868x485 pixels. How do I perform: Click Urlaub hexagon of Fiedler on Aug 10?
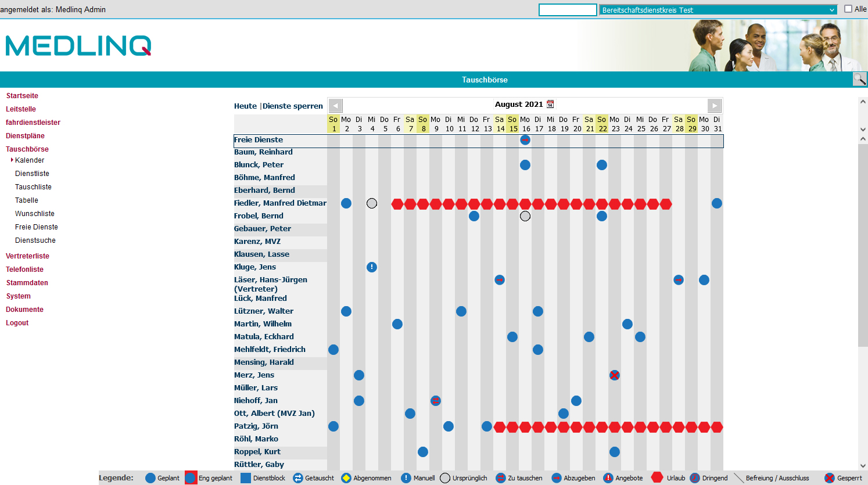coord(449,204)
